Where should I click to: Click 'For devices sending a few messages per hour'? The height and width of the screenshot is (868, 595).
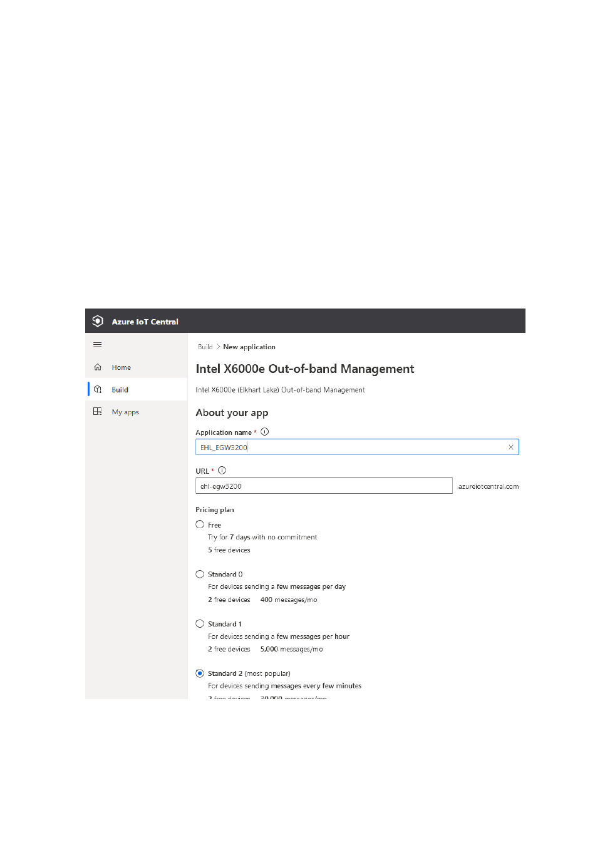click(279, 636)
